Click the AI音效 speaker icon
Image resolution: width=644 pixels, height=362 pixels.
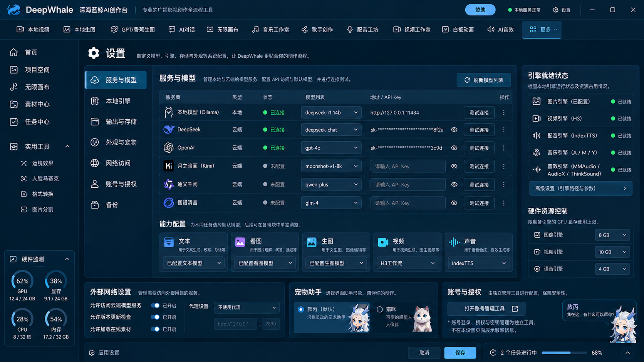491,29
